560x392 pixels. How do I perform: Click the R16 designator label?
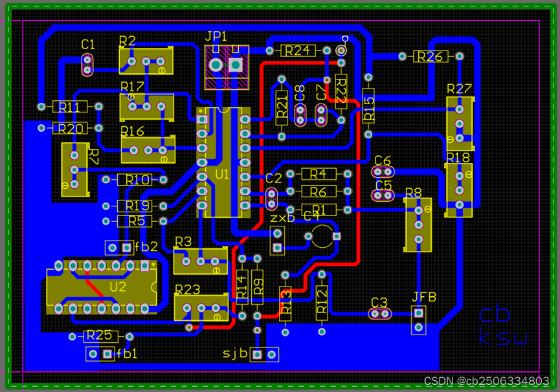point(132,131)
